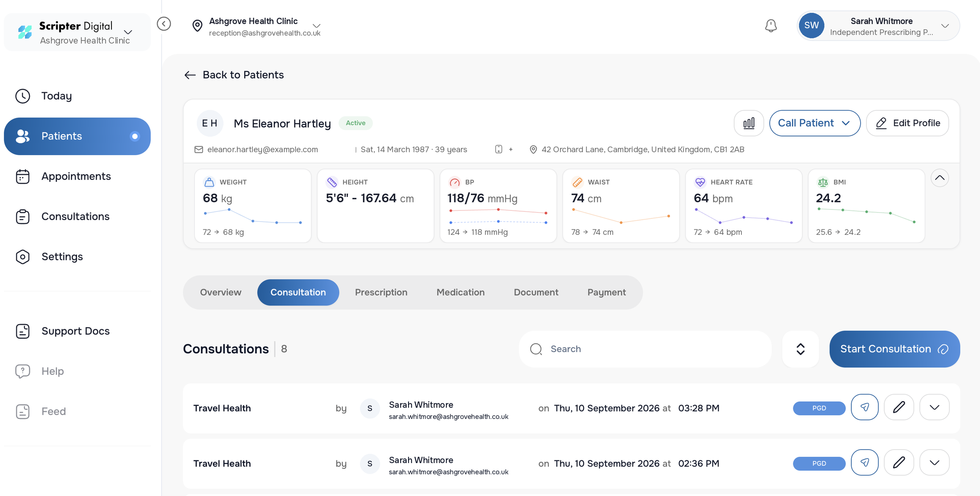Go Back to Patients
Image resolution: width=980 pixels, height=496 pixels.
(x=234, y=75)
